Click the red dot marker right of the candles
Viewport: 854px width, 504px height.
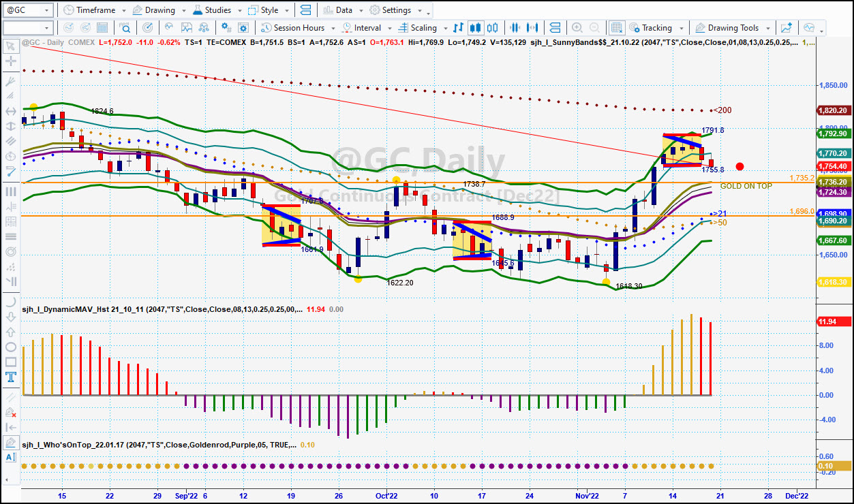tap(739, 166)
